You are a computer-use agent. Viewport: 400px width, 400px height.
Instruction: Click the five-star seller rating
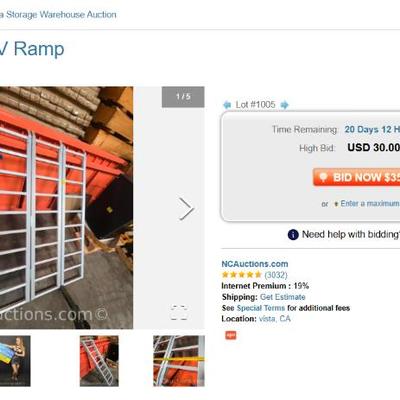[241, 275]
